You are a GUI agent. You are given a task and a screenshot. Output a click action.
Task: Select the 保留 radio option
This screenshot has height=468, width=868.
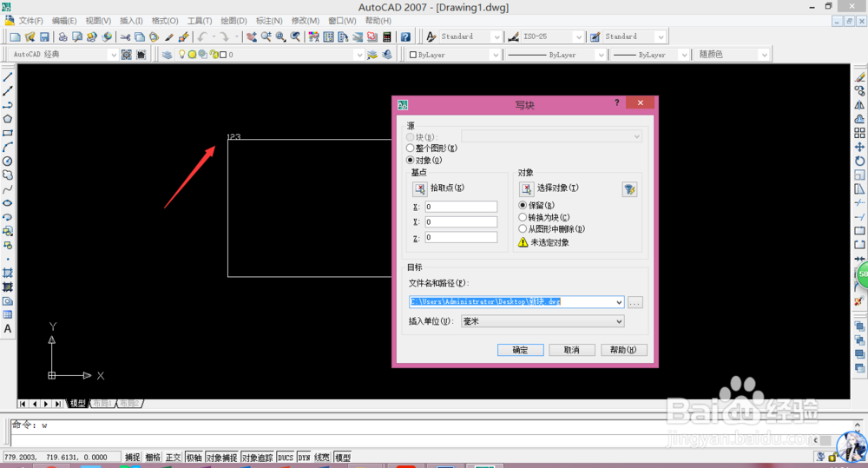point(523,205)
